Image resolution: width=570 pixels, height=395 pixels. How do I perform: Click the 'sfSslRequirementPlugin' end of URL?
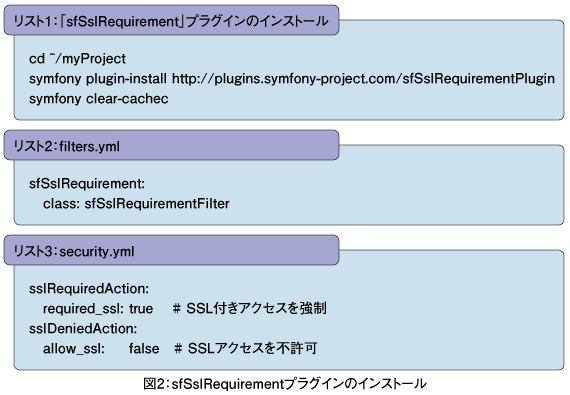(x=479, y=79)
